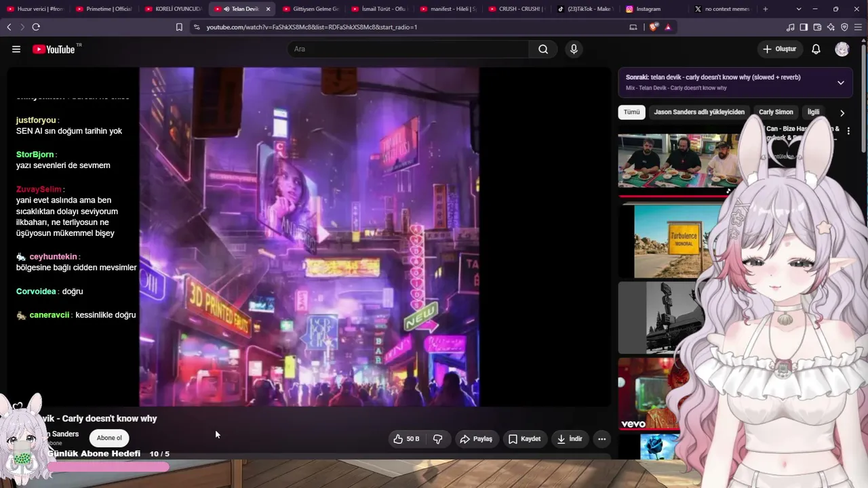Switch to the Gittiysen Gelme tab
The width and height of the screenshot is (868, 488).
[x=311, y=9]
